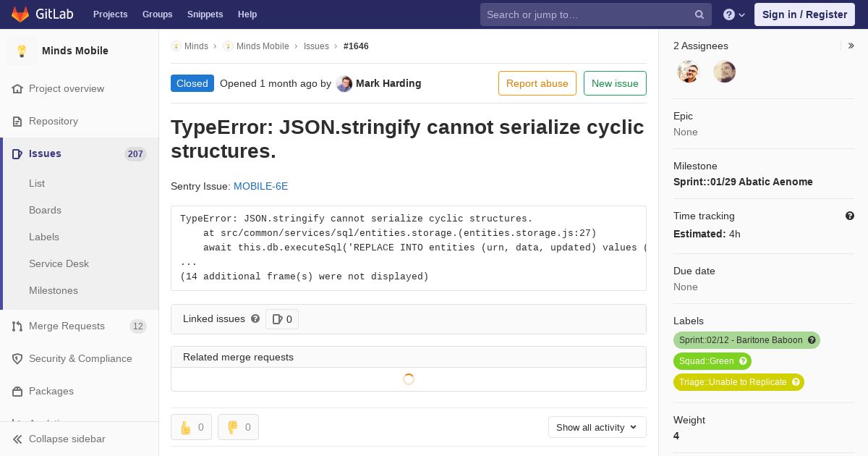Select Milestones under Issues
Image resolution: width=868 pixels, height=456 pixels.
[x=54, y=290]
